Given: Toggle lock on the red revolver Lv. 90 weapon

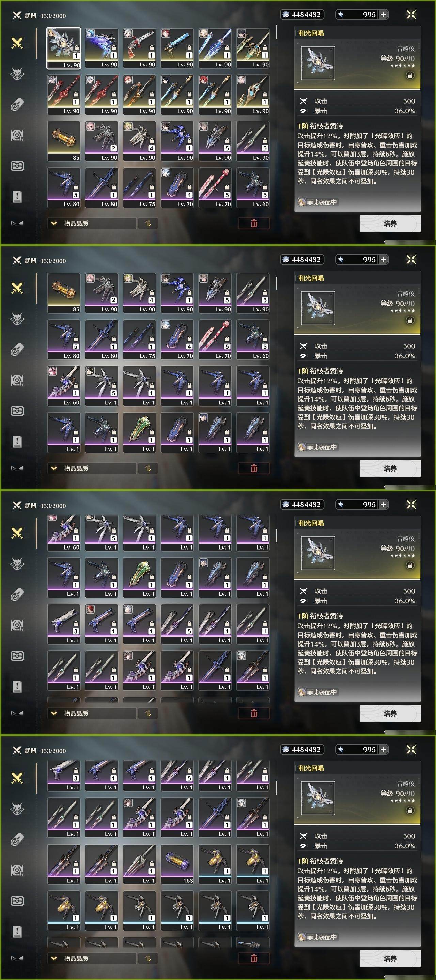Looking at the screenshot, I should tap(151, 47).
